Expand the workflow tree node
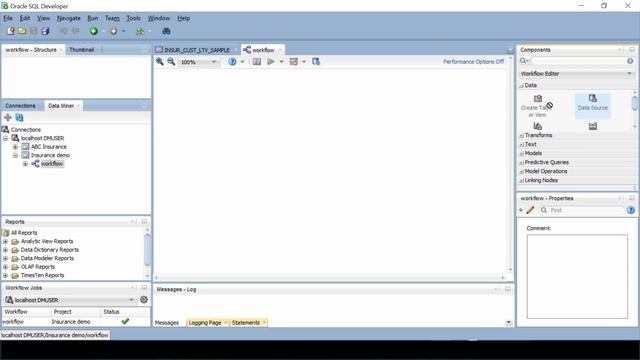The width and height of the screenshot is (640, 360). [x=25, y=164]
